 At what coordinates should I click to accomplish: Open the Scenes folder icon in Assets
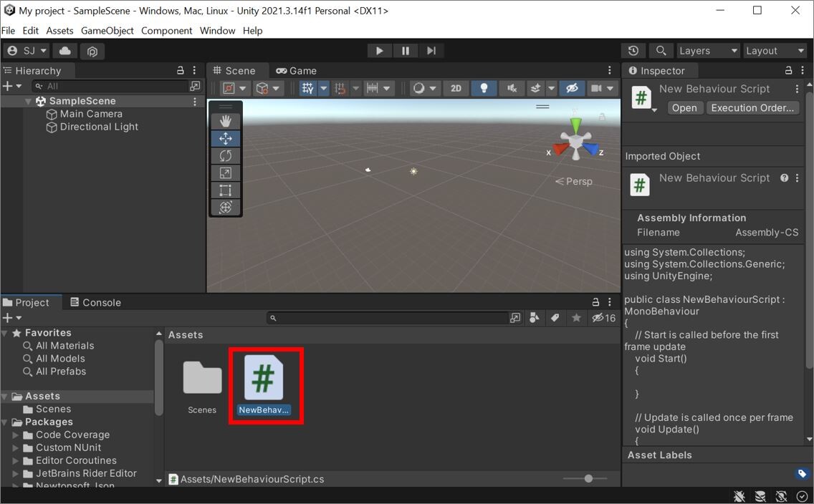click(202, 377)
